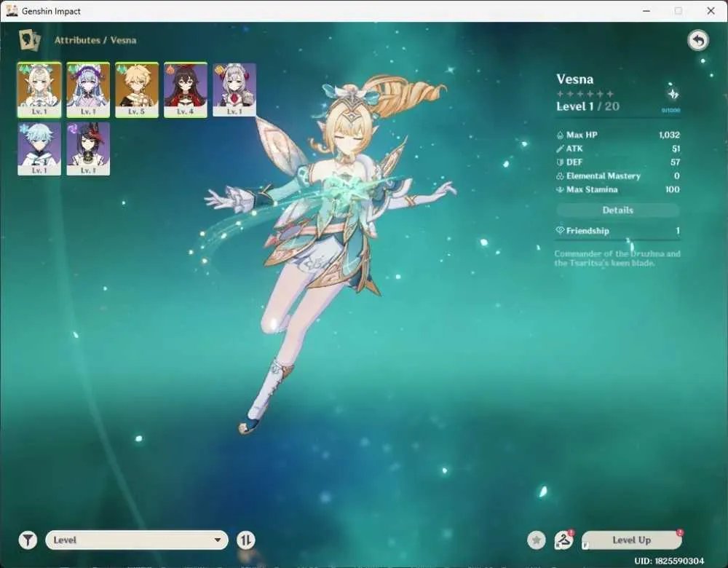
Task: Click the Level Up button
Action: pos(631,540)
